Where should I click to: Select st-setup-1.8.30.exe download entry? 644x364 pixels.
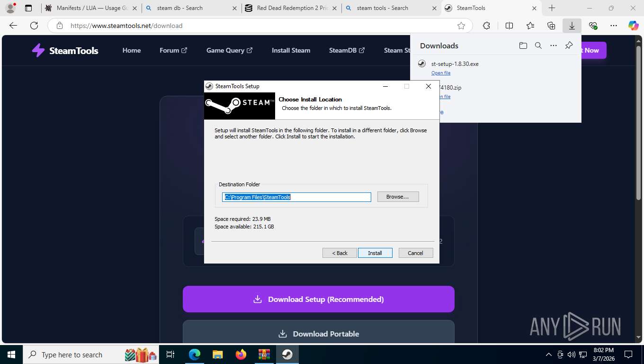pyautogui.click(x=495, y=67)
